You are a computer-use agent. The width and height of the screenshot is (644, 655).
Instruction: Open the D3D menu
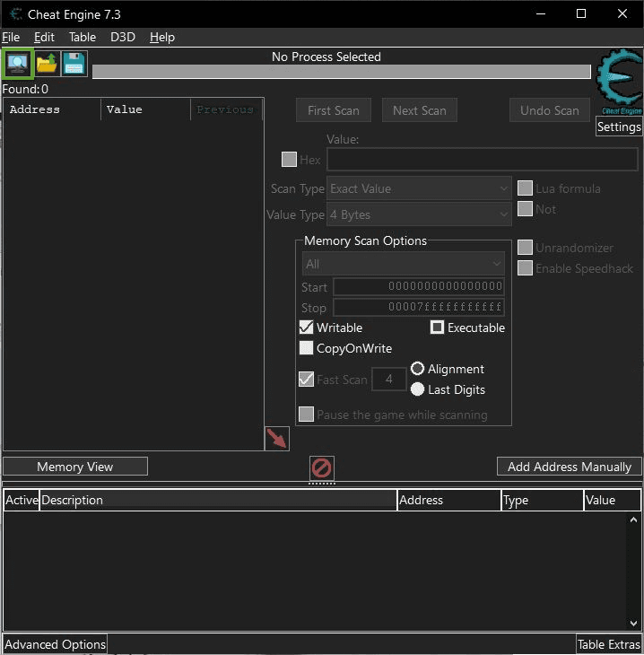(123, 37)
